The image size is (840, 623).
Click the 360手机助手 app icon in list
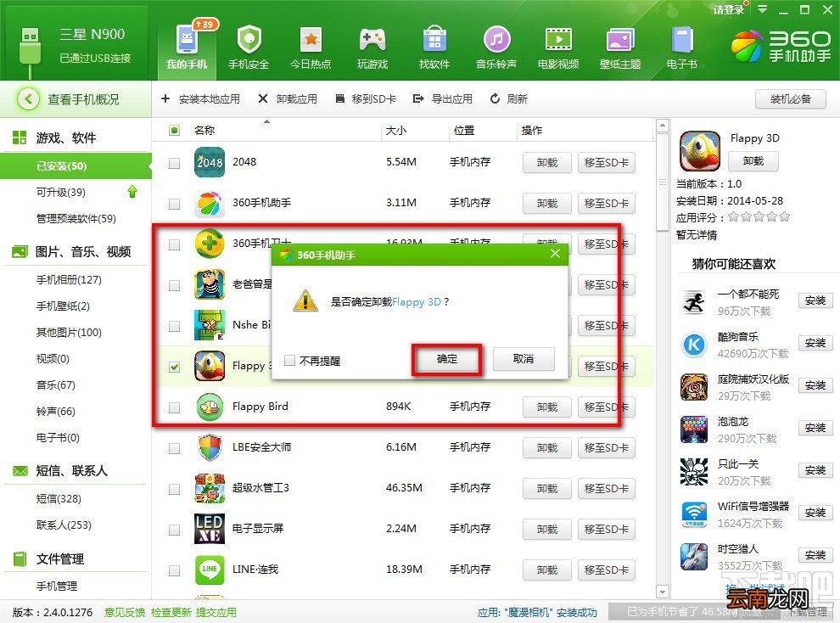coord(210,203)
